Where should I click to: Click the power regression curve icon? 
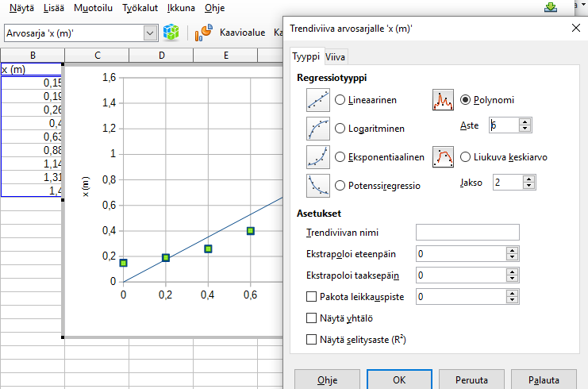pos(318,185)
